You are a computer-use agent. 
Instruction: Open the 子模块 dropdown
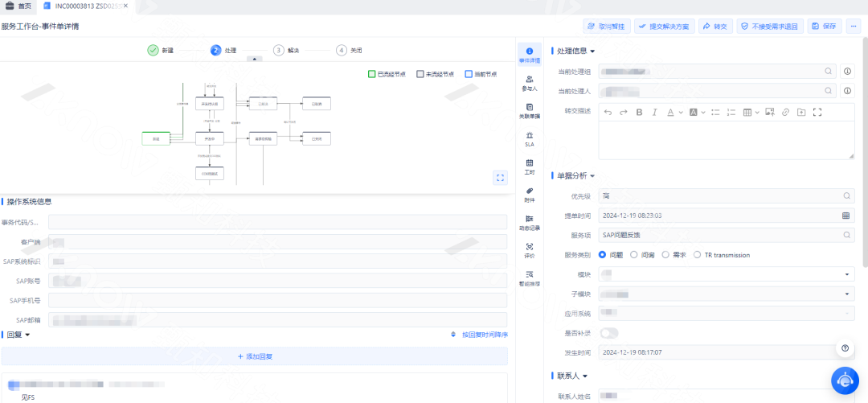pos(846,294)
